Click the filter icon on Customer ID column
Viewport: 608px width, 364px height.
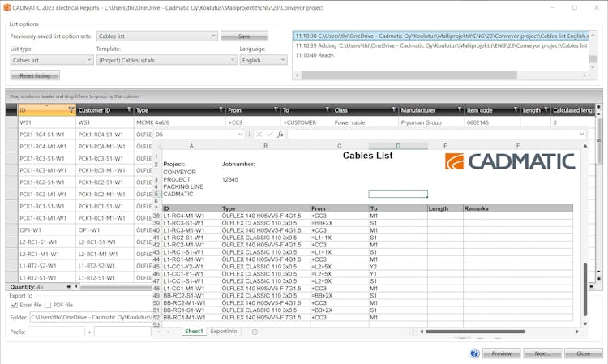pyautogui.click(x=129, y=110)
